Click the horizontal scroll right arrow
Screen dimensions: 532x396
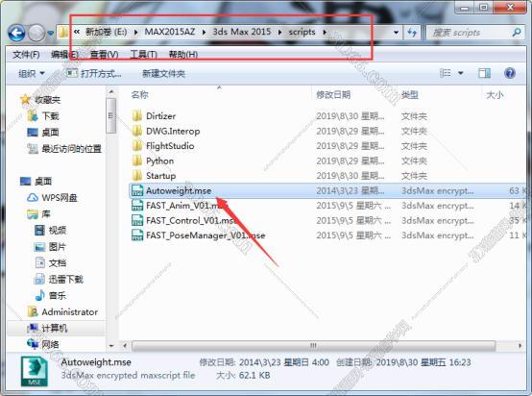click(x=520, y=346)
